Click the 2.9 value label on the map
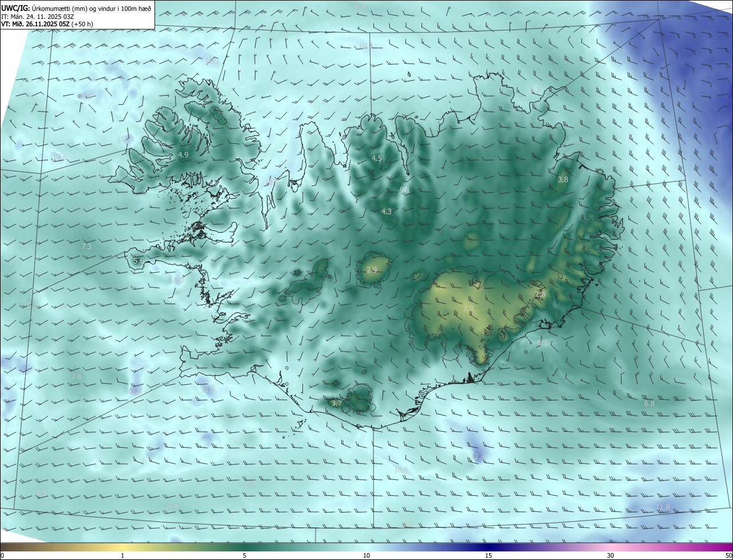The height and width of the screenshot is (560, 733). pyautogui.click(x=372, y=270)
